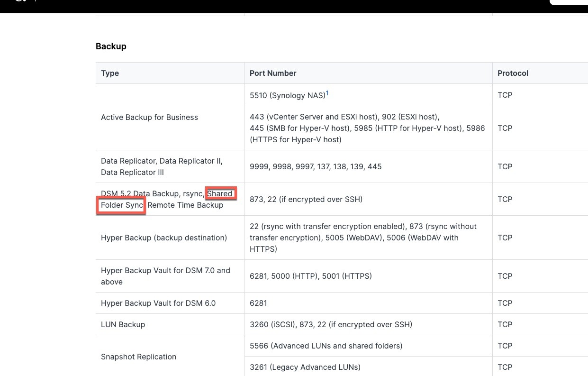The height and width of the screenshot is (376, 588).
Task: Click Hyper Backup (backup destination) cell
Action: click(163, 238)
